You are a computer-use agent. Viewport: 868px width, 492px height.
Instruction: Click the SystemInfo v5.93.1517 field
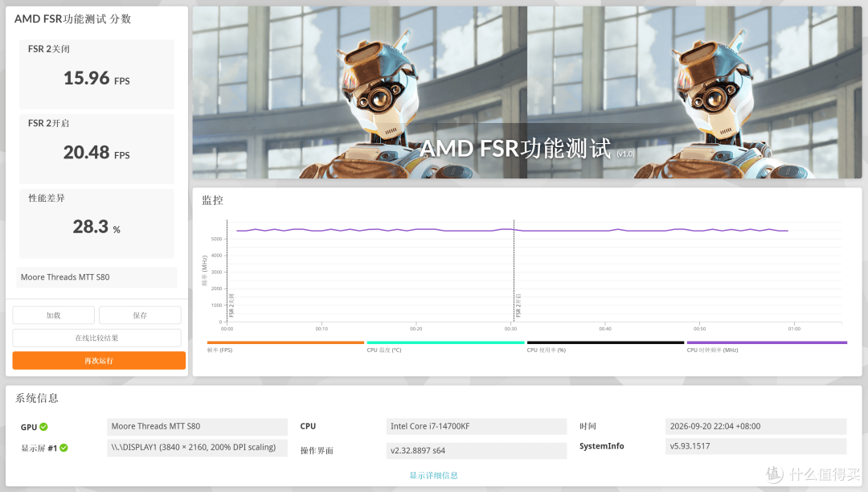tap(755, 446)
